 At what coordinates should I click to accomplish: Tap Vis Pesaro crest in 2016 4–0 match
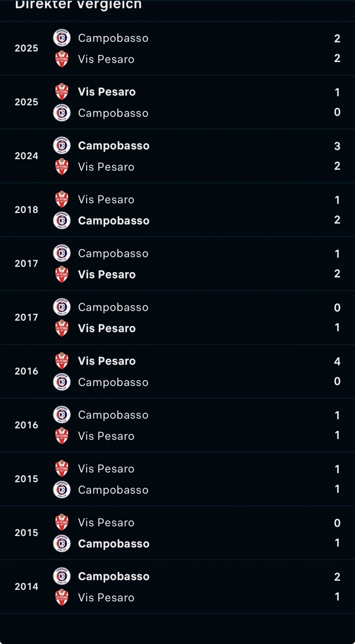(x=62, y=361)
